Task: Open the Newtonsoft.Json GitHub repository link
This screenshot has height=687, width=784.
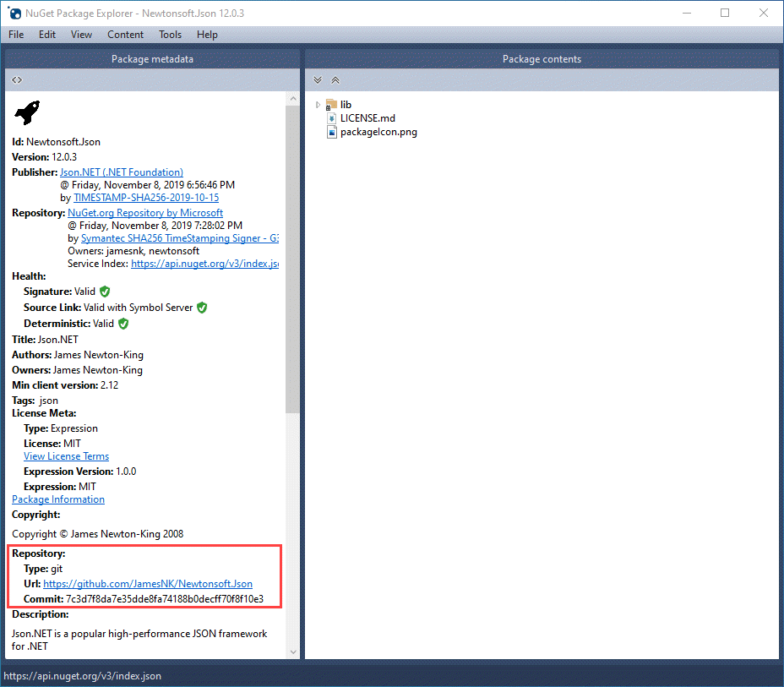Action: [148, 583]
